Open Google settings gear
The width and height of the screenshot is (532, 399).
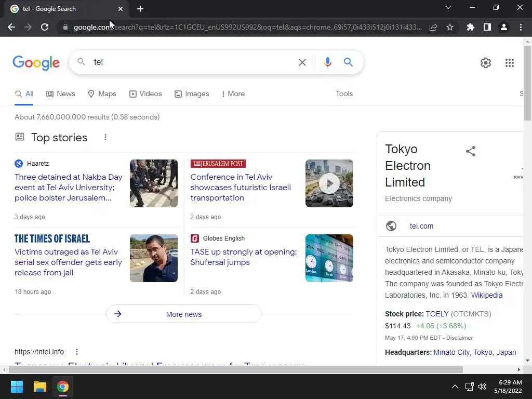click(486, 63)
